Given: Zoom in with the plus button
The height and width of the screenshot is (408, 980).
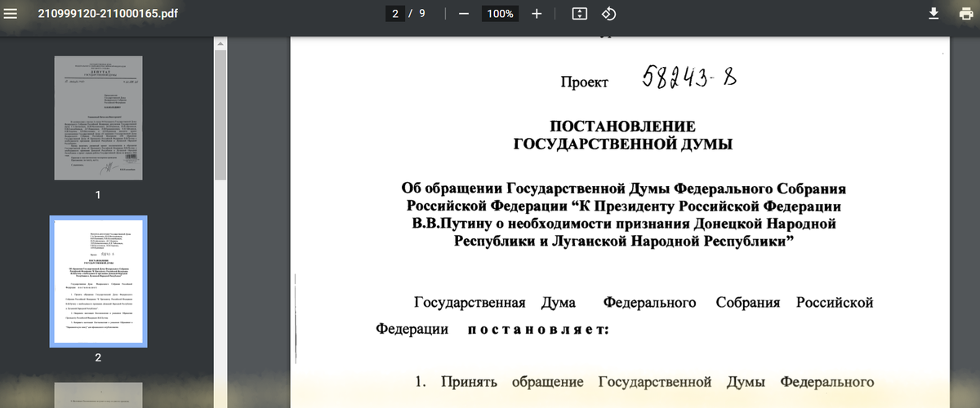Looking at the screenshot, I should [537, 14].
